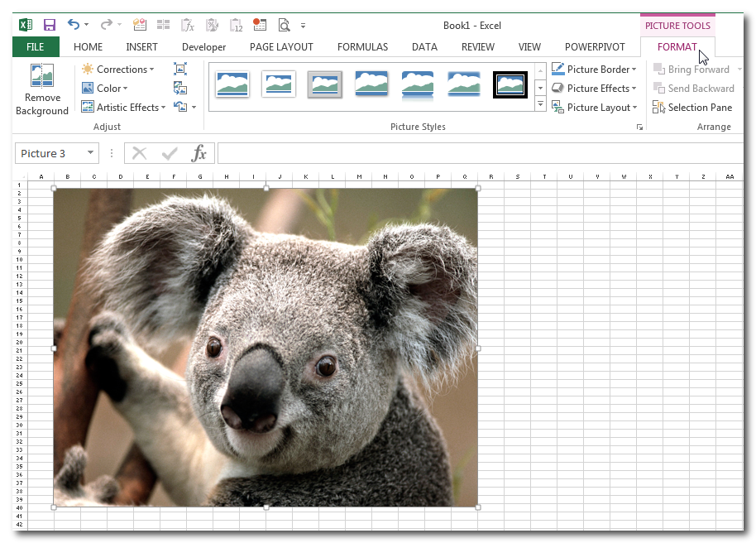
Task: Click the Undo arrow icon
Action: tap(73, 26)
